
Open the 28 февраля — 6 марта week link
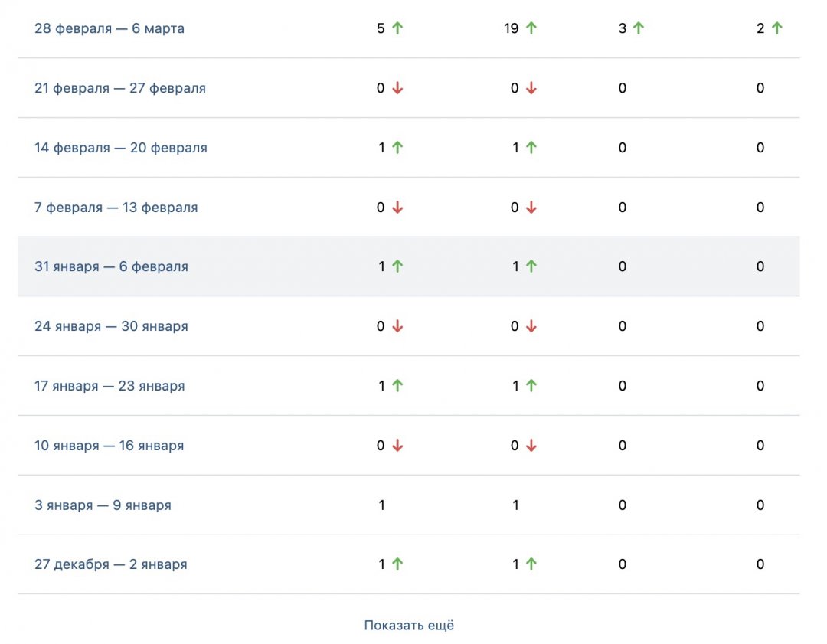[x=110, y=28]
